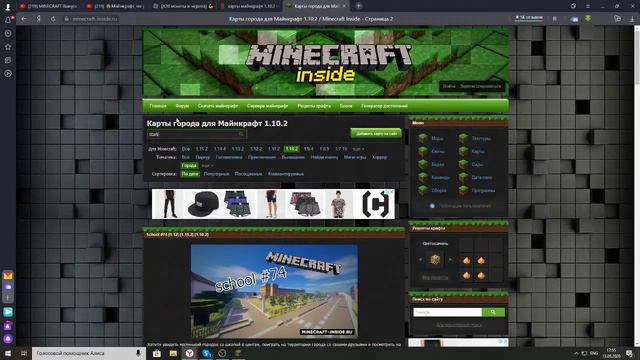Select the Мини игры theme filter
640x360 pixels.
coord(355,157)
